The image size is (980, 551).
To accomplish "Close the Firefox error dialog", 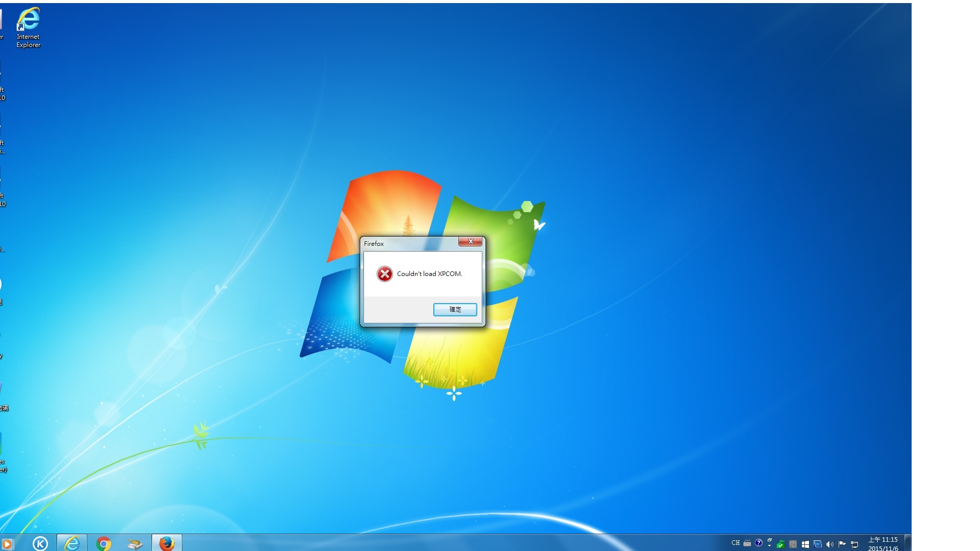I will coord(470,241).
